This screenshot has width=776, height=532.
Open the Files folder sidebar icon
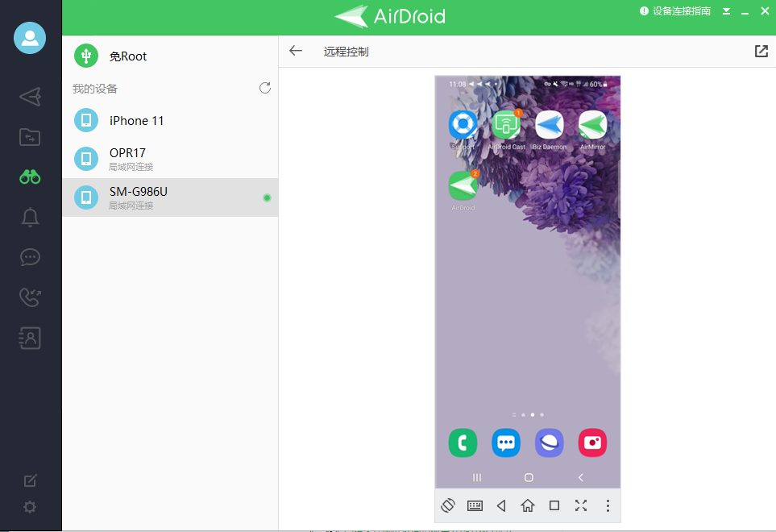[30, 137]
